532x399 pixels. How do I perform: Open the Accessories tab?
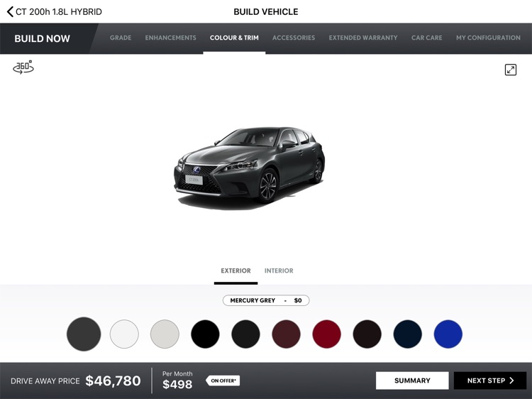point(294,38)
